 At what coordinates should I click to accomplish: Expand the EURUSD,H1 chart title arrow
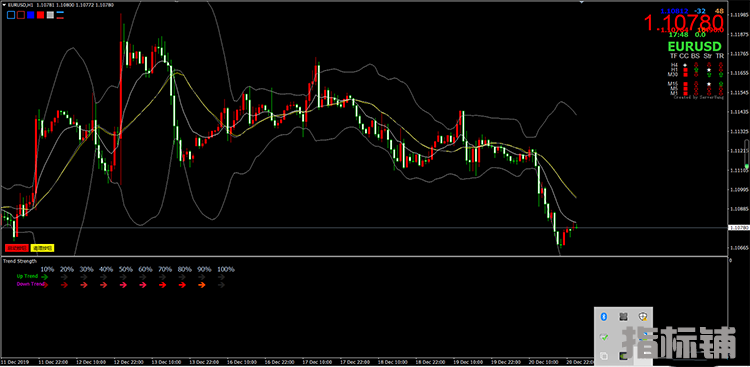click(4, 5)
